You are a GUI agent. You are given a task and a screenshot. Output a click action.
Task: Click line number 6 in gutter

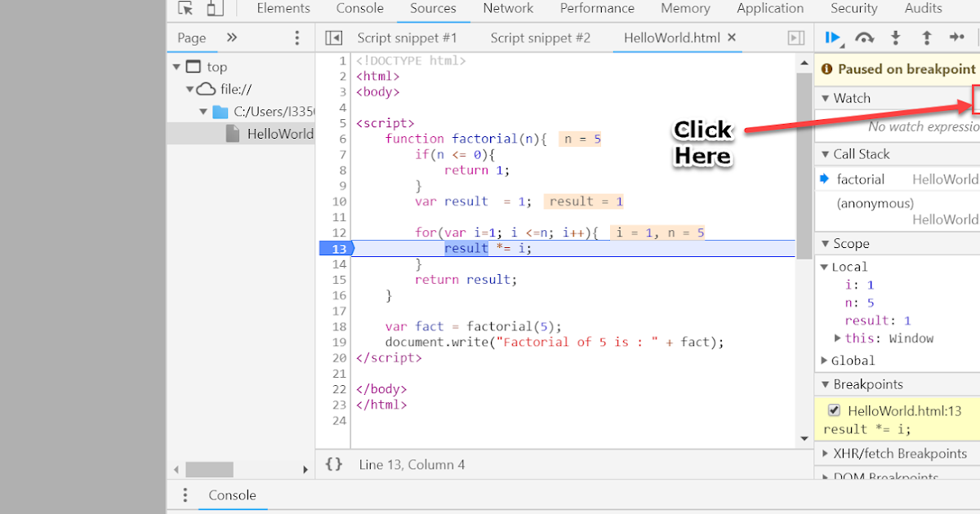(x=343, y=139)
